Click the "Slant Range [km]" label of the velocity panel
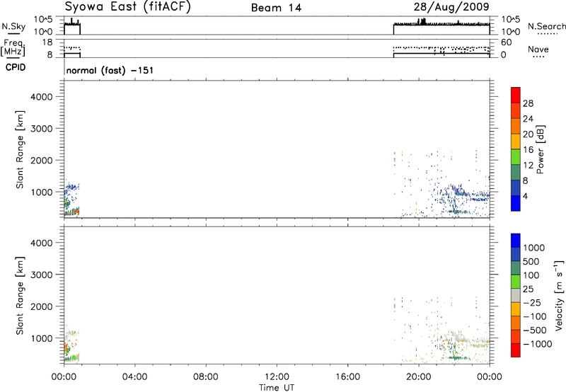566x392 pixels. point(20,296)
